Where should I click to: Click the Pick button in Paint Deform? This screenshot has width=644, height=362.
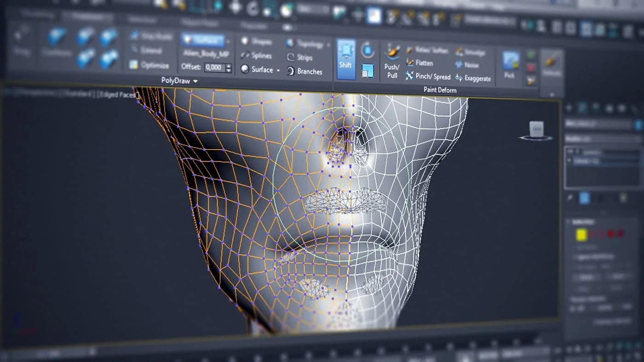(x=510, y=65)
